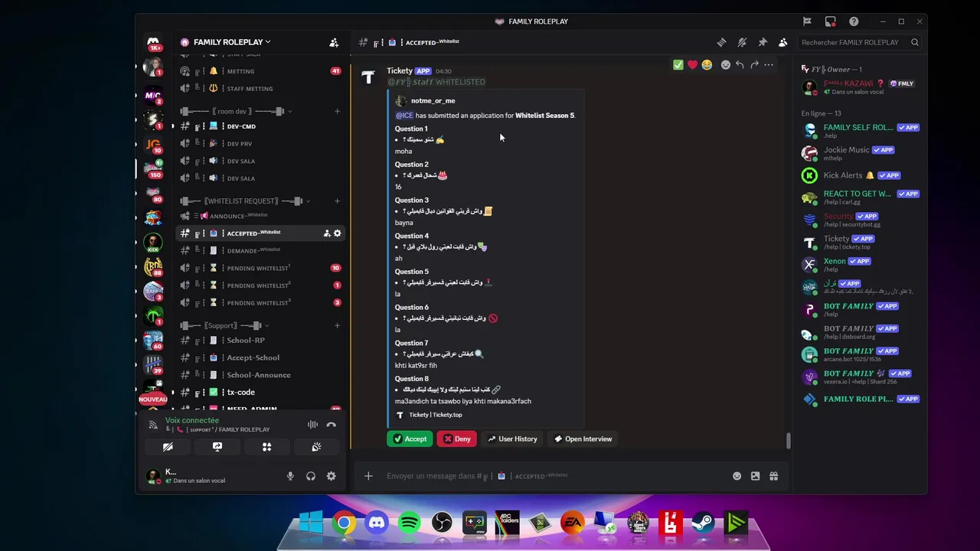Click Open Interview button
This screenshot has height=551, width=980.
pyautogui.click(x=583, y=439)
